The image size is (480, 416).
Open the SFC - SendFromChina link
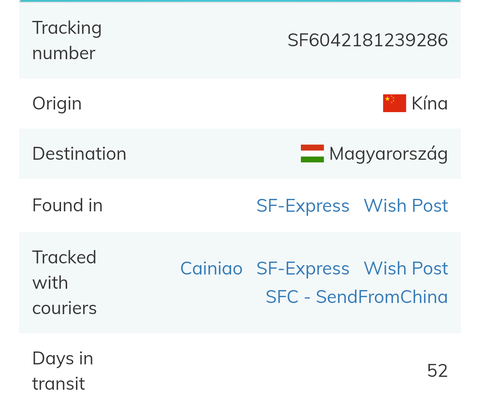(x=357, y=297)
